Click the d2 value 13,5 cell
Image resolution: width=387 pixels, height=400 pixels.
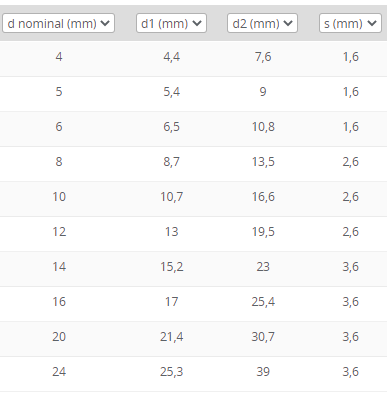click(263, 162)
